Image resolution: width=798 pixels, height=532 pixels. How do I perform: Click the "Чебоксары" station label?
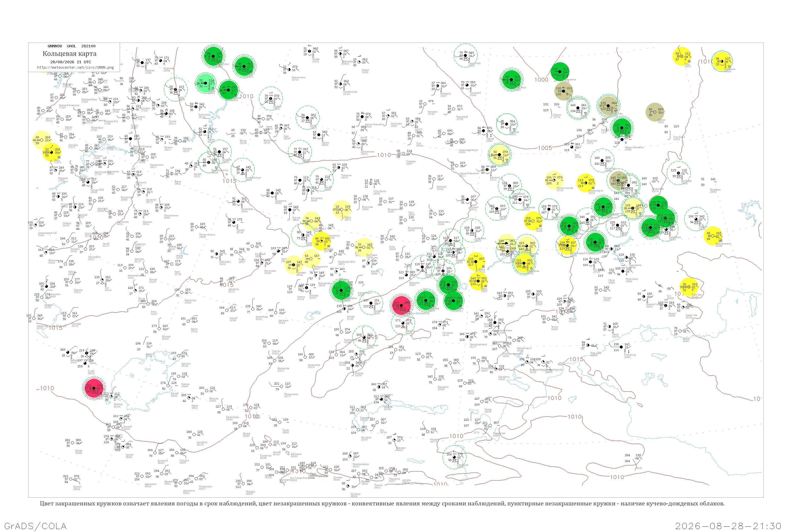point(97,128)
